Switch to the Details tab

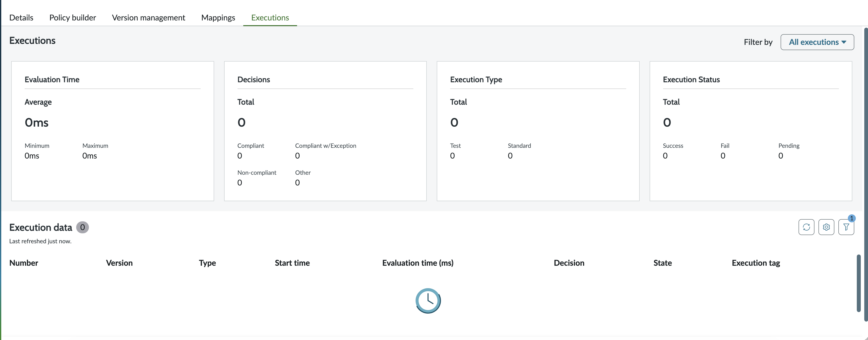click(x=21, y=17)
